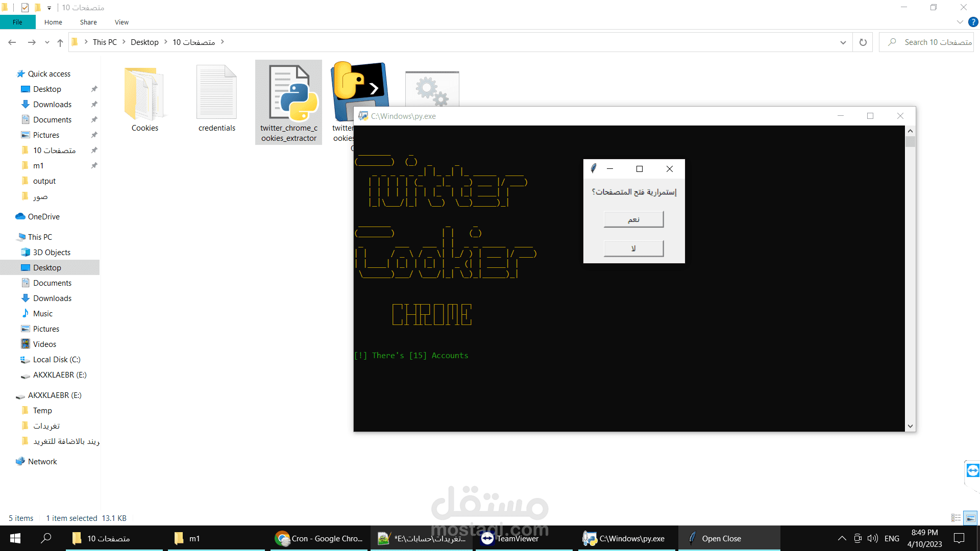The image size is (980, 551).
Task: Open the Share ribbon tab
Action: coord(88,22)
